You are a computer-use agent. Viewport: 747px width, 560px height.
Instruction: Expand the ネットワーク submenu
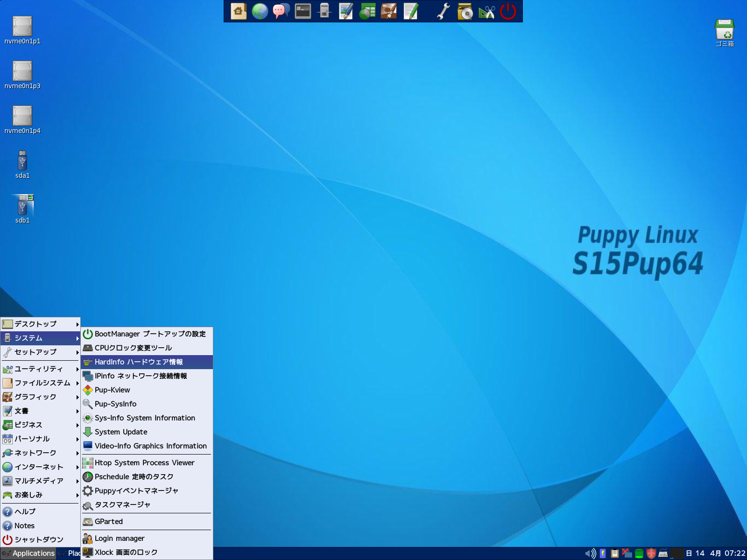tap(40, 453)
